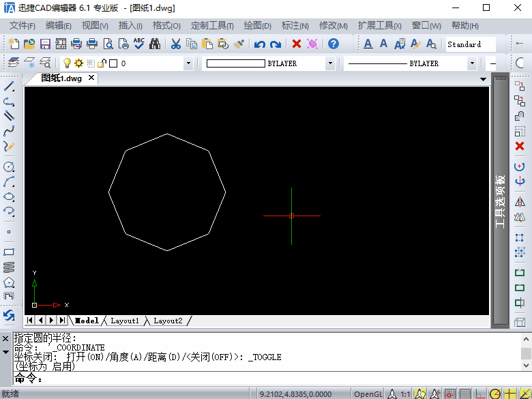The width and height of the screenshot is (532, 399).
Task: Go to the first layout tab
Action: 30,320
